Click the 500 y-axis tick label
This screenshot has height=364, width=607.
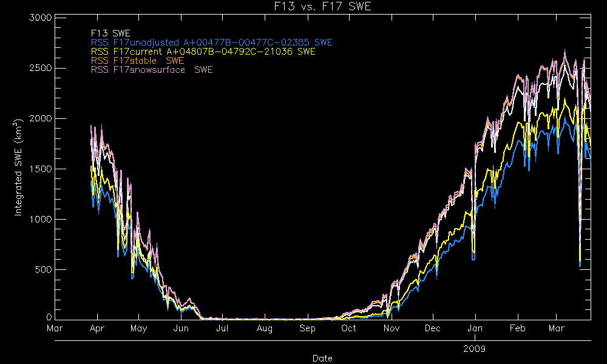[x=42, y=269]
